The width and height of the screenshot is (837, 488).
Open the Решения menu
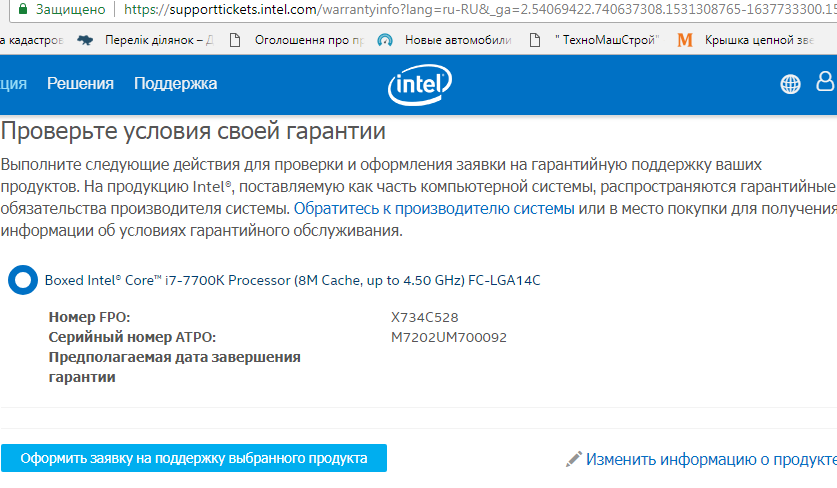(x=80, y=84)
